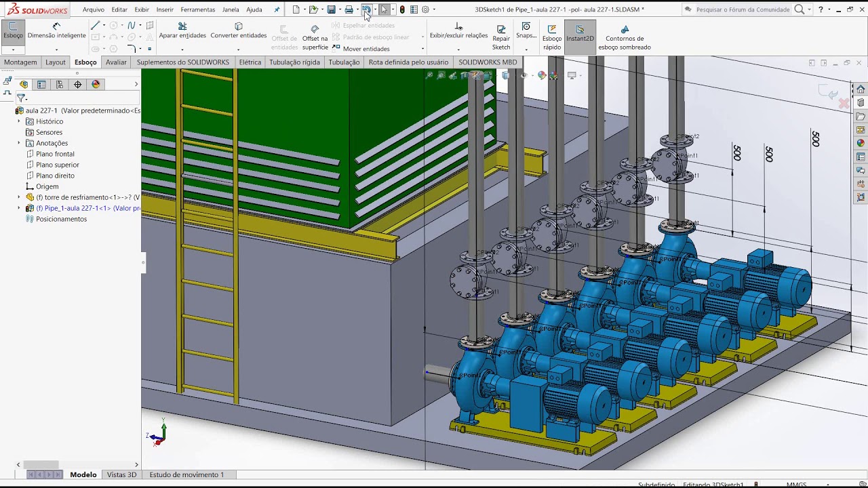The width and height of the screenshot is (868, 488).
Task: Click Snaps rápidos tool
Action: point(526,31)
